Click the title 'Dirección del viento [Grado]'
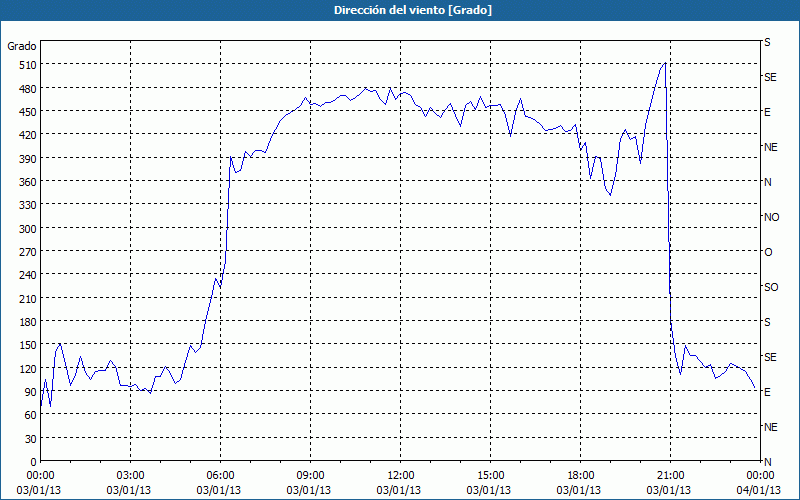 click(x=413, y=10)
